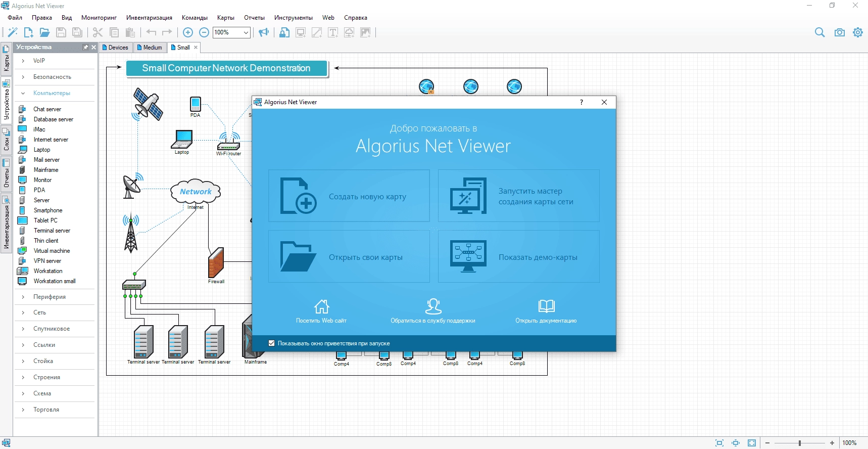The width and height of the screenshot is (868, 449).
Task: Click the add link line icon
Action: [x=317, y=32]
